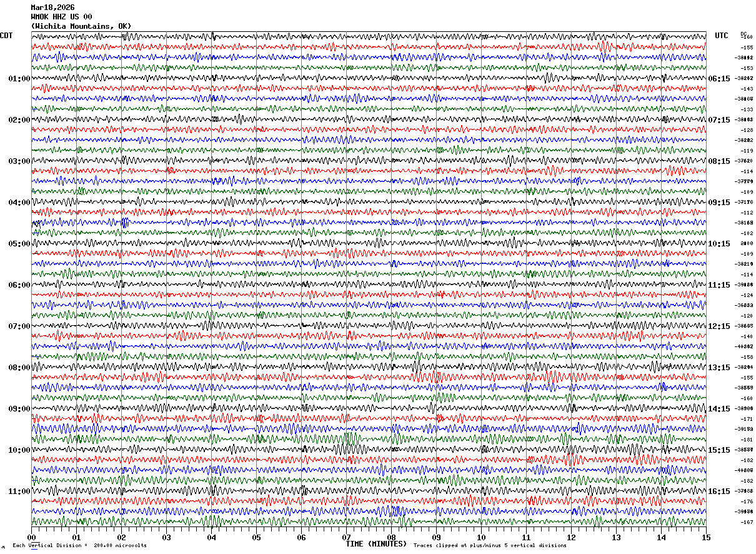
Task: Click the date label Mar18,2026
Action: pyautogui.click(x=52, y=8)
